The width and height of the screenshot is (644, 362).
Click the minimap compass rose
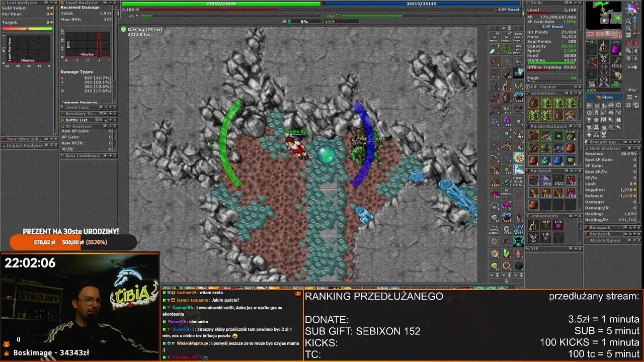(632, 9)
